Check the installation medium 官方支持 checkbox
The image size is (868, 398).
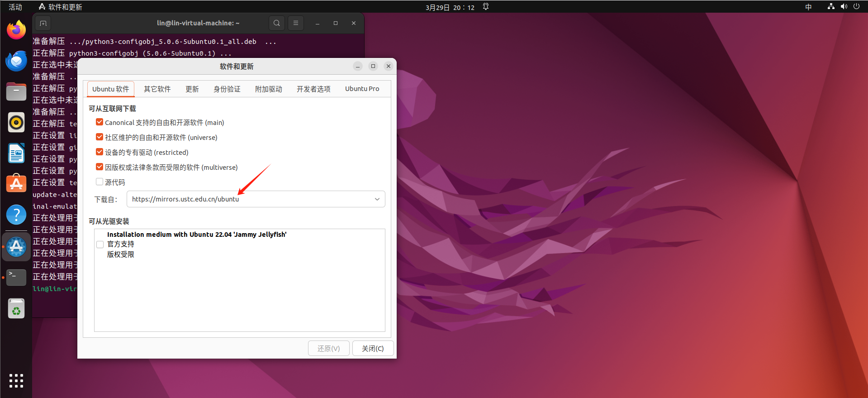[100, 245]
